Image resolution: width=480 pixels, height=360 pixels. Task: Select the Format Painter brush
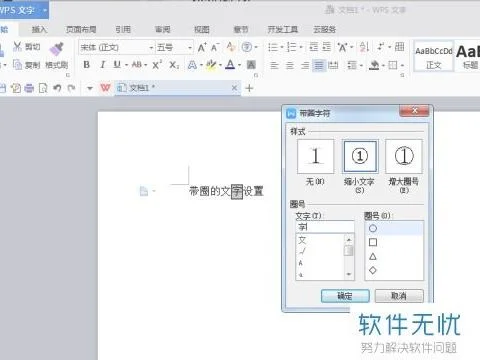tap(57, 49)
